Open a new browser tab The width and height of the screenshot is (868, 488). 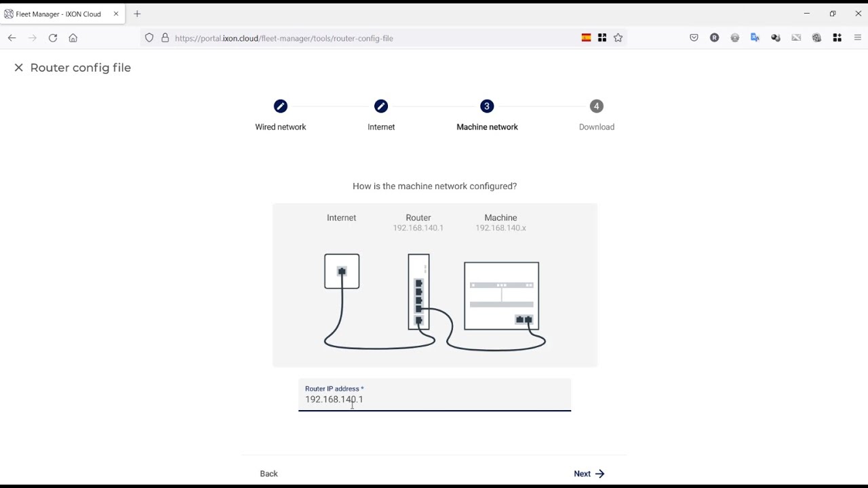click(x=137, y=14)
